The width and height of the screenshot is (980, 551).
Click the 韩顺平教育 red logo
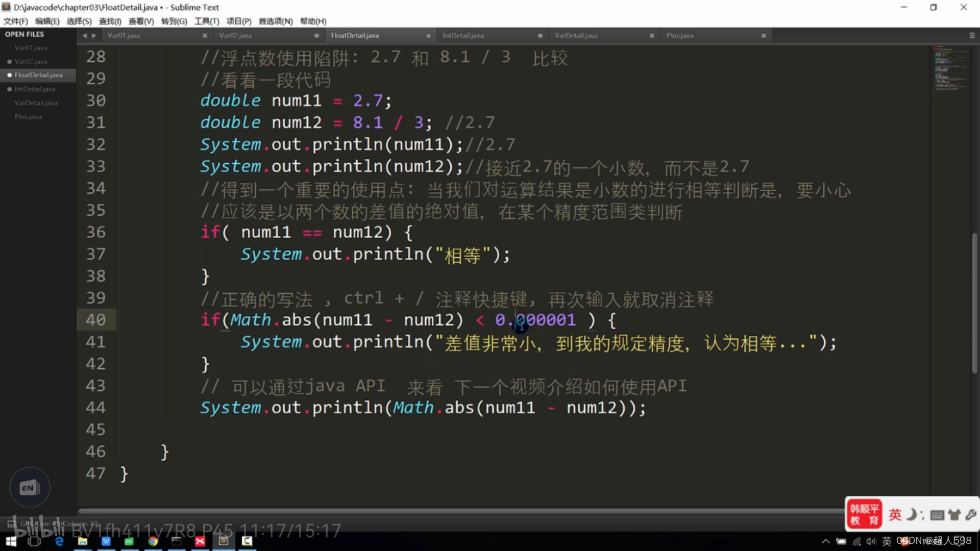pyautogui.click(x=865, y=515)
